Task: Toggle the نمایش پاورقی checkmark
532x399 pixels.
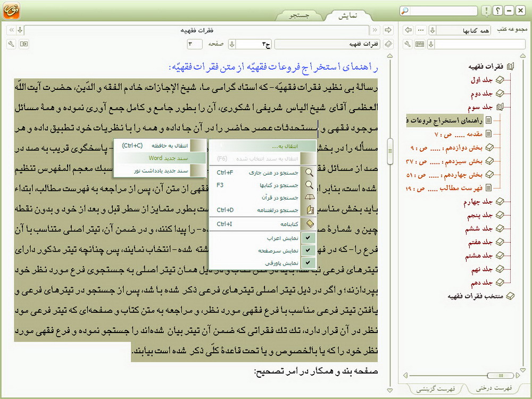Action: [x=307, y=263]
